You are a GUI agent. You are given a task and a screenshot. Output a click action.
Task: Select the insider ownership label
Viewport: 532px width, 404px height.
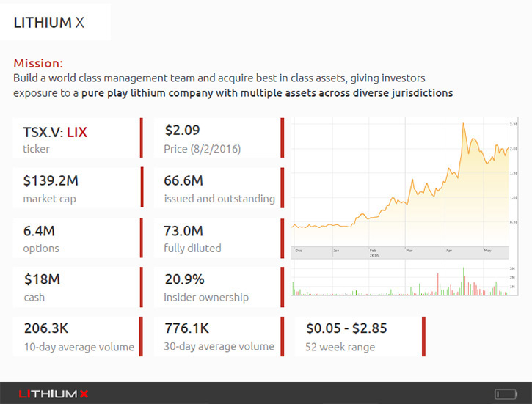206,297
